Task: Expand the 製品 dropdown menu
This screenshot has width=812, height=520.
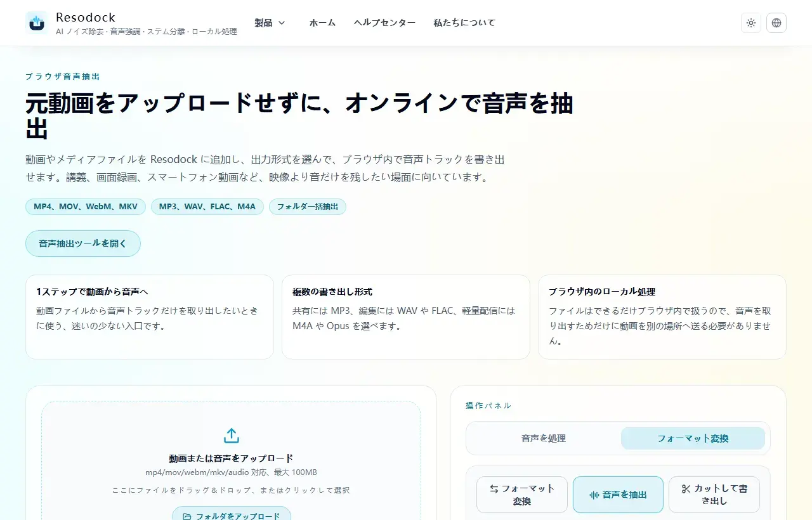Action: point(270,23)
